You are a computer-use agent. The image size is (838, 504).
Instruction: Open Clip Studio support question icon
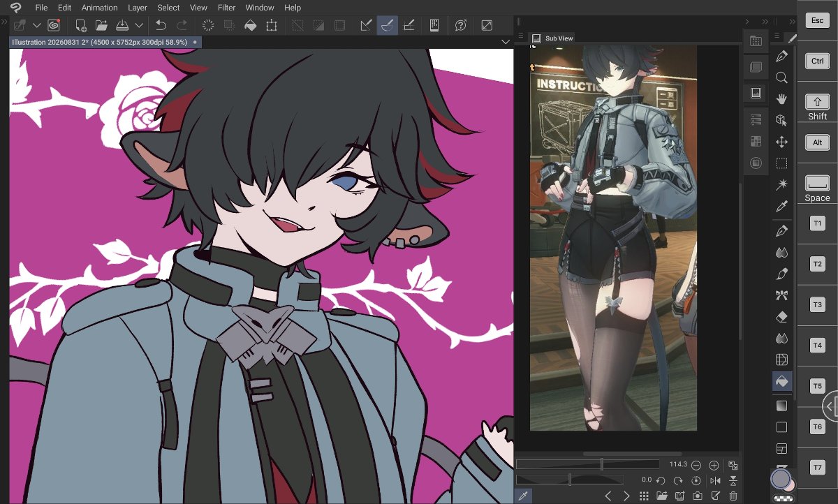pos(460,25)
